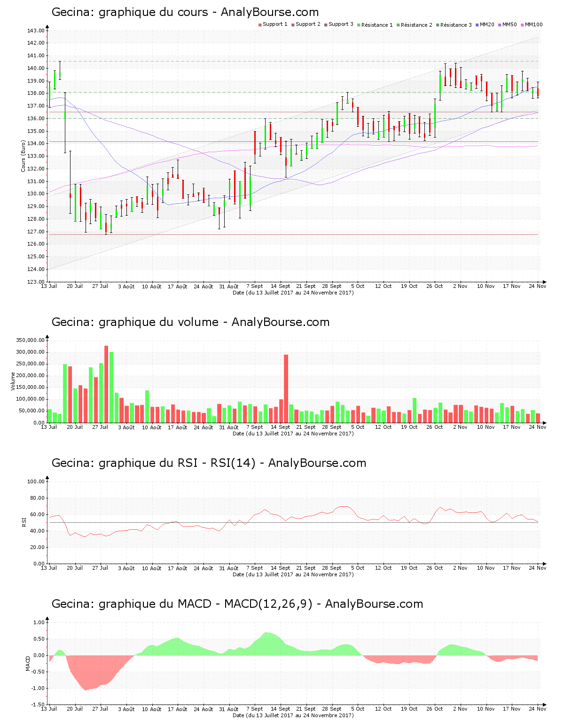
Task: Click the 'Support 2' legend label
Action: point(308,24)
